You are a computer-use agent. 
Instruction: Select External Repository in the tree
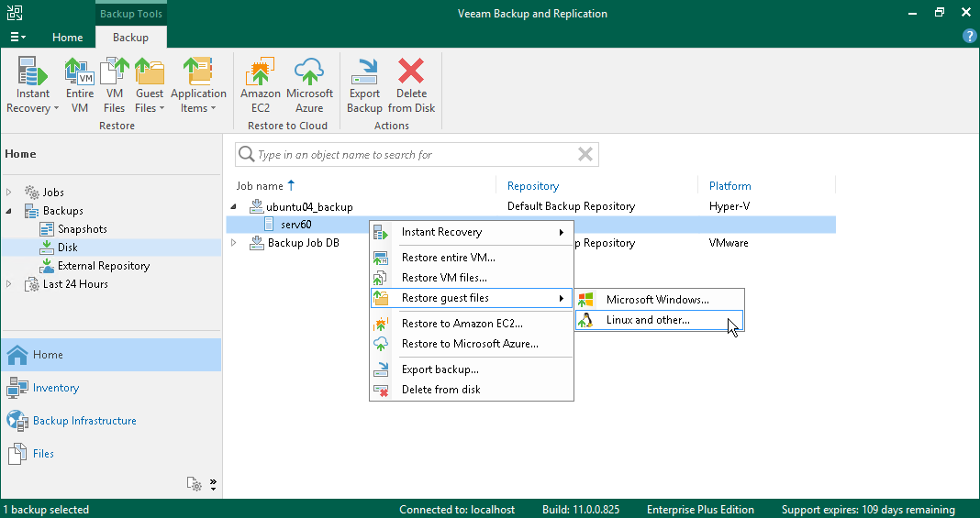[x=103, y=266]
